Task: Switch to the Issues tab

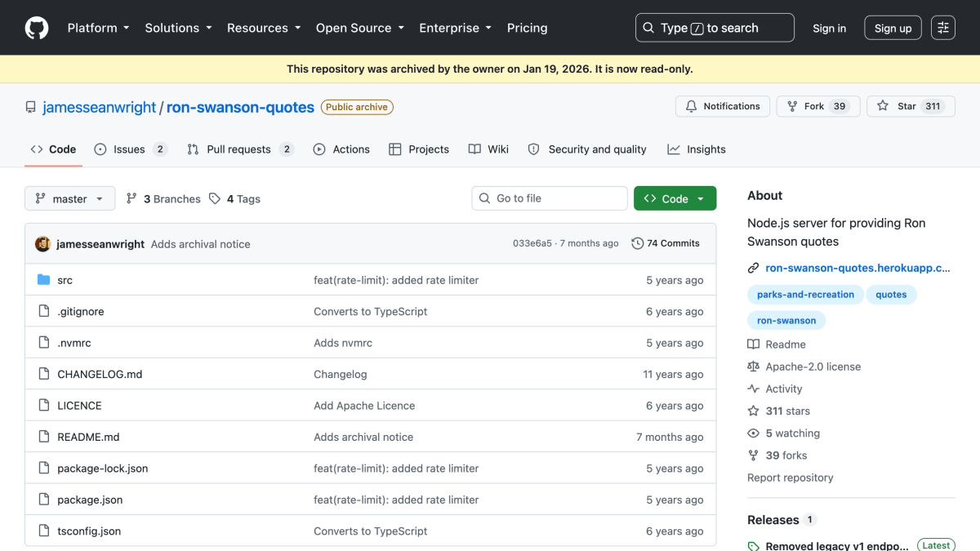Action: (x=130, y=149)
